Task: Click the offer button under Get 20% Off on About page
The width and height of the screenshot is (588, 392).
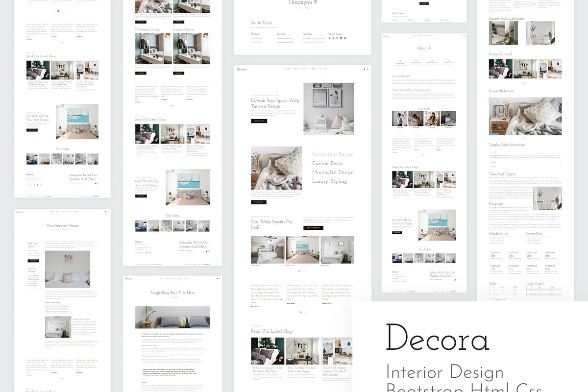Action: 397,233
